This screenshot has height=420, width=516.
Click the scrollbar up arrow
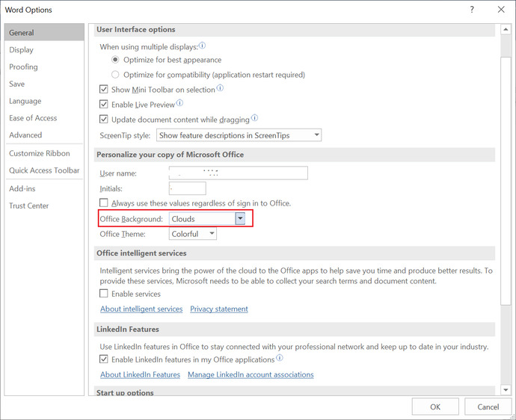[506, 30]
